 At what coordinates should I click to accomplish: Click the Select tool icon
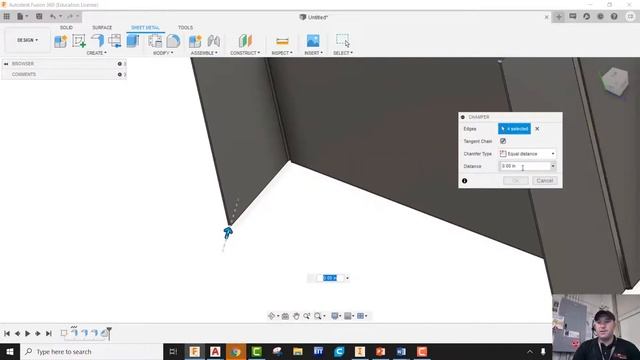[342, 41]
